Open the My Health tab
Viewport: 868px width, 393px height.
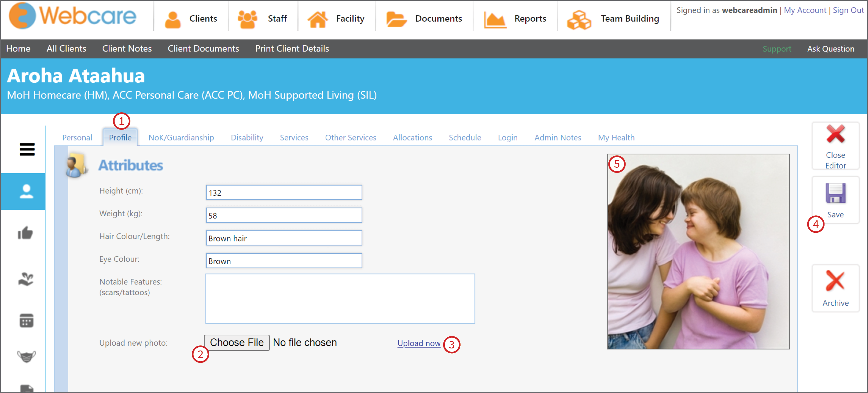pyautogui.click(x=616, y=138)
